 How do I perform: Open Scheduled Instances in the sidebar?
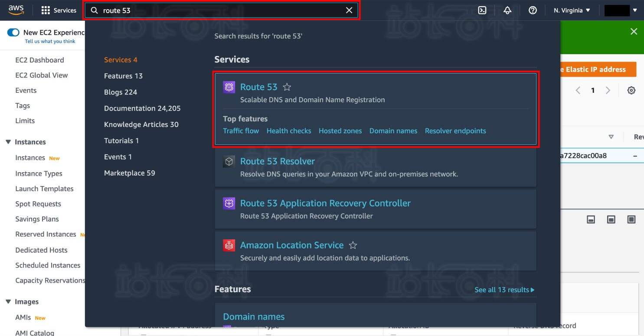pyautogui.click(x=48, y=265)
